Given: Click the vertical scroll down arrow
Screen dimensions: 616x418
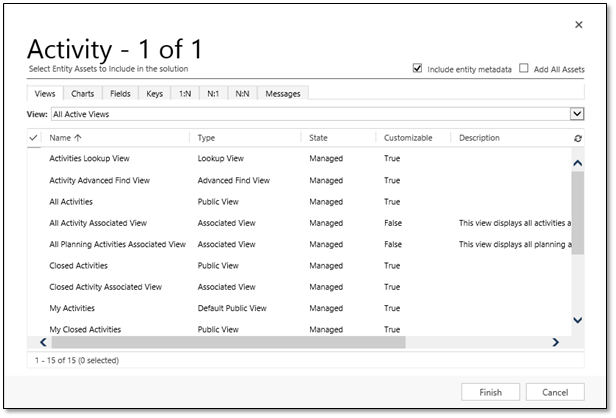Looking at the screenshot, I should point(577,320).
